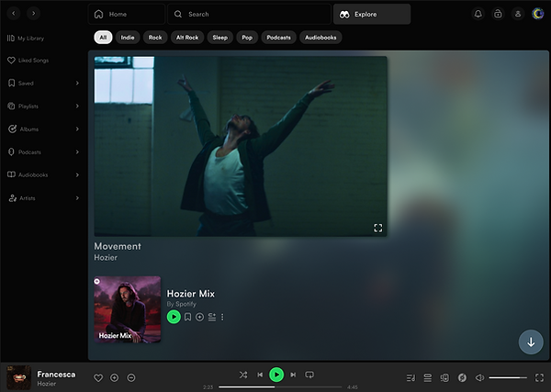Image resolution: width=551 pixels, height=392 pixels.
Task: Select the Rock filter chip
Action: (155, 38)
